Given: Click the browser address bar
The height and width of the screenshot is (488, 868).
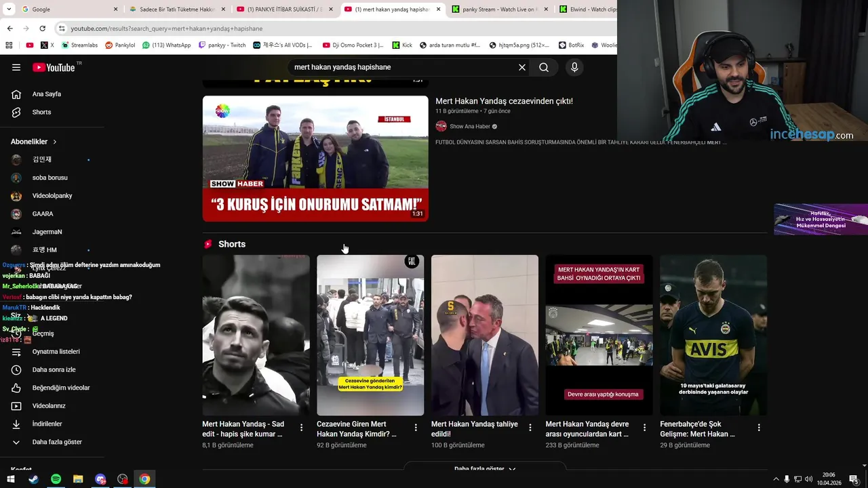Looking at the screenshot, I should [x=336, y=28].
